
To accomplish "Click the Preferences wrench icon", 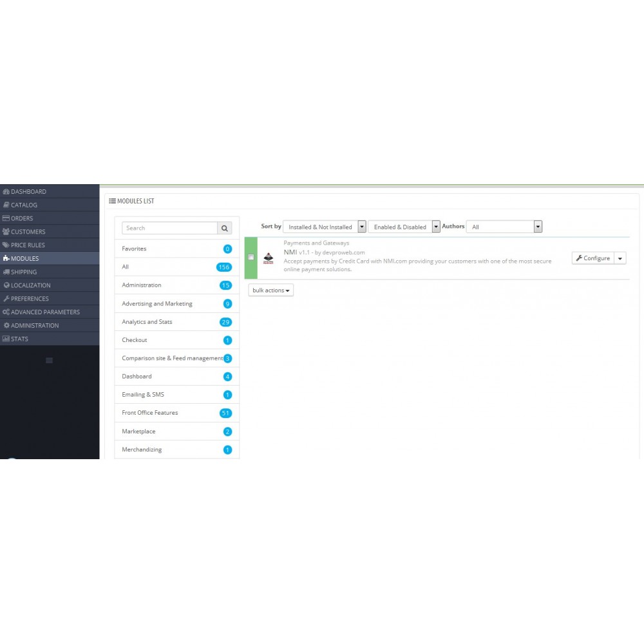I will [x=6, y=299].
